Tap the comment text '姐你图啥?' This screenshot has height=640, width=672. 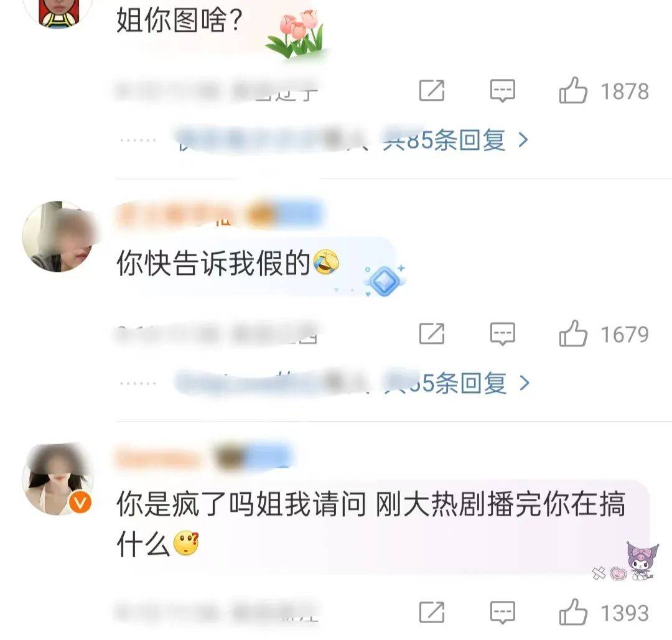[x=180, y=20]
